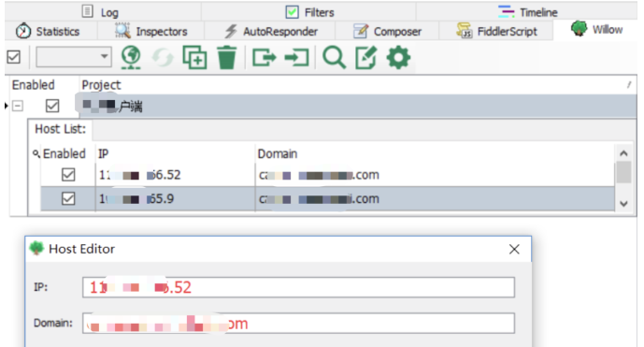The height and width of the screenshot is (347, 644).
Task: Click the Host Editor Domain field
Action: click(x=298, y=324)
